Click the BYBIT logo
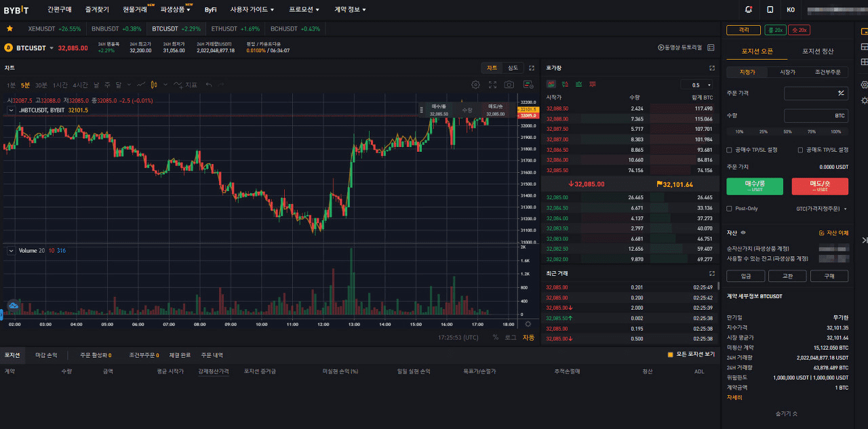The image size is (868, 429). pyautogui.click(x=16, y=9)
